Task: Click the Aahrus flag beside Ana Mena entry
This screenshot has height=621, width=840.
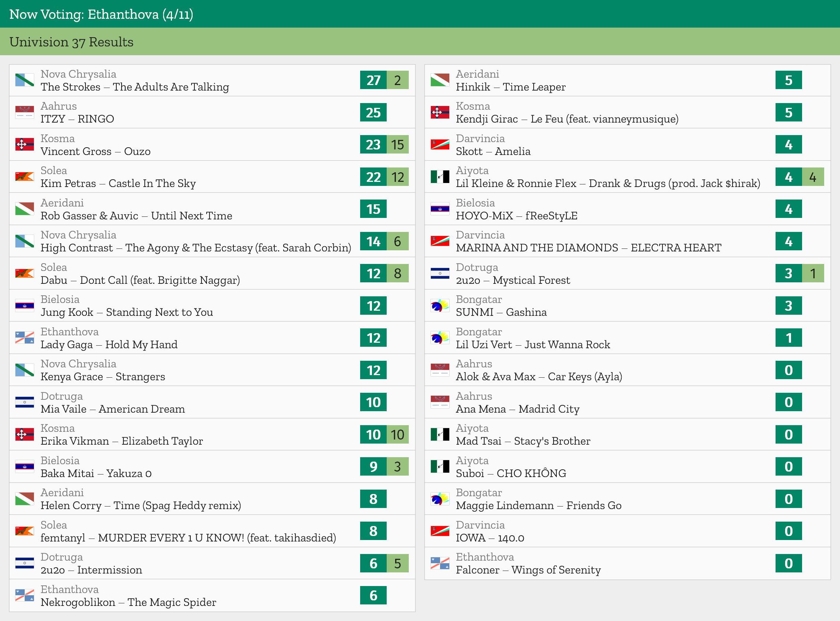Action: 440,402
